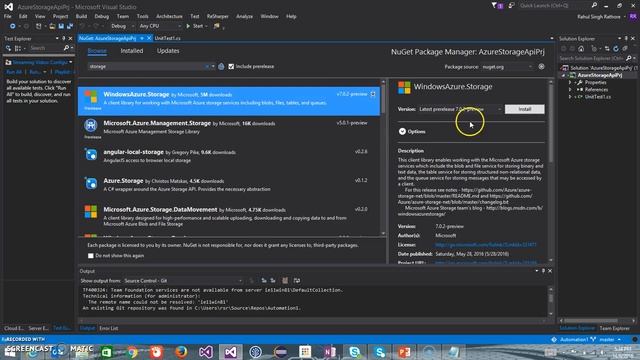Image resolution: width=640 pixels, height=360 pixels.
Task: Click the green Start debugging play icon
Action: 188,26
